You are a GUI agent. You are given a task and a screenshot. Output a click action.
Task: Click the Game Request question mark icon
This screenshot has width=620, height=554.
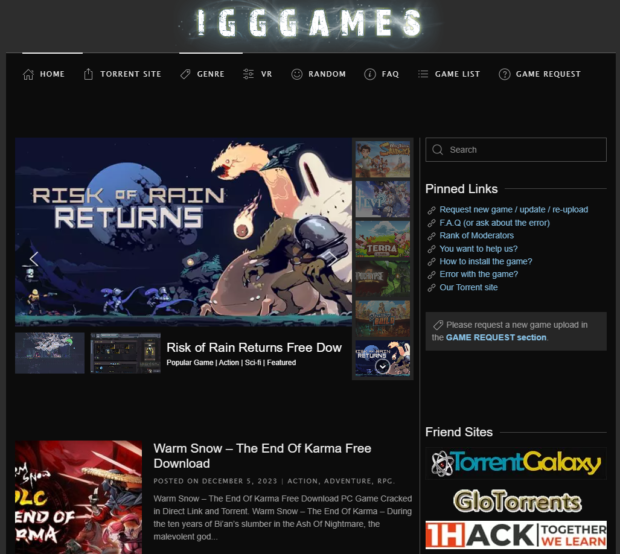coord(505,74)
